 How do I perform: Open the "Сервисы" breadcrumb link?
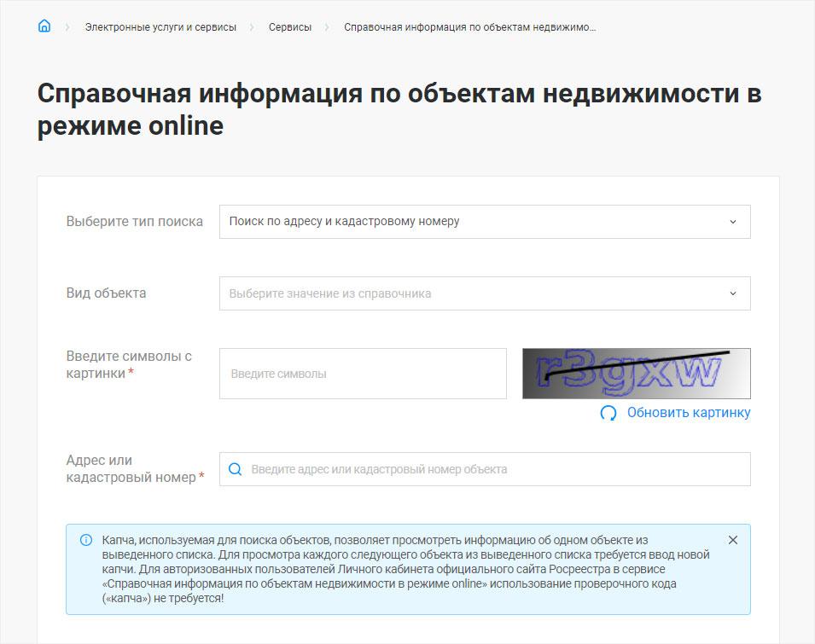tap(290, 27)
